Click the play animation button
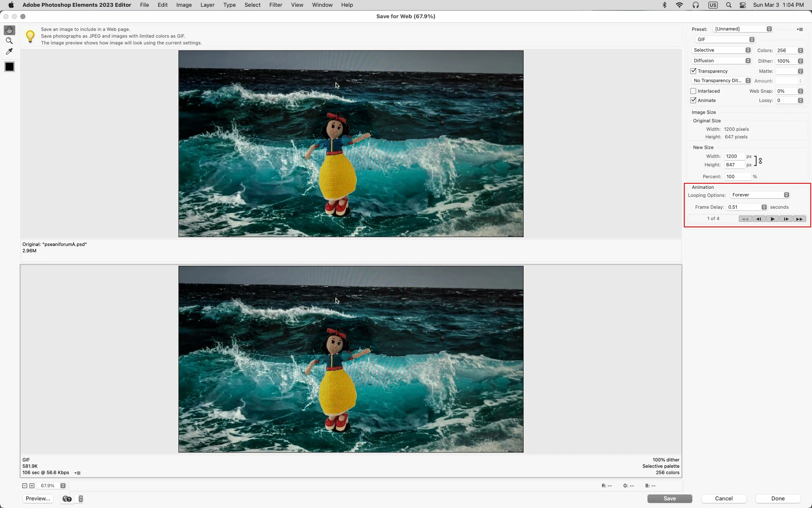The image size is (812, 508). click(772, 219)
